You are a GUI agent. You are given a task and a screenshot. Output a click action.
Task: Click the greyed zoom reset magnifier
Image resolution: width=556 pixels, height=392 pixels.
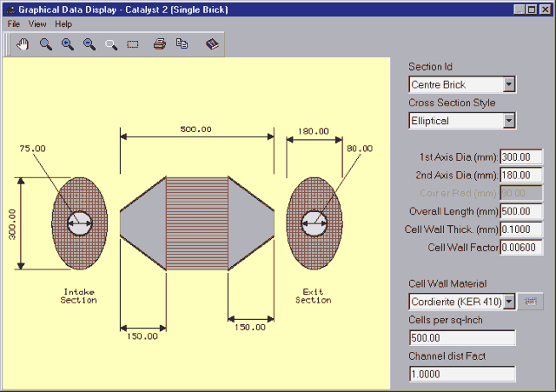[x=111, y=44]
